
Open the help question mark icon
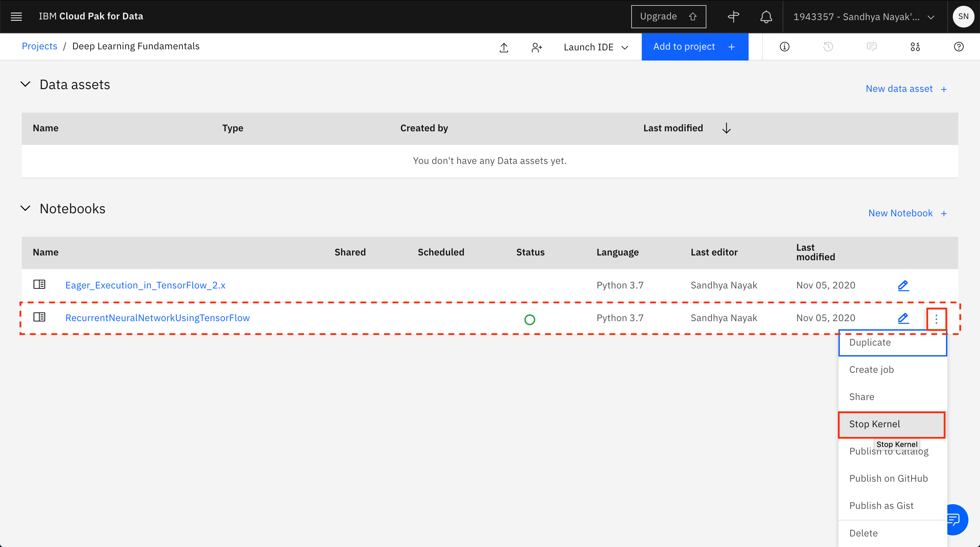coord(958,47)
